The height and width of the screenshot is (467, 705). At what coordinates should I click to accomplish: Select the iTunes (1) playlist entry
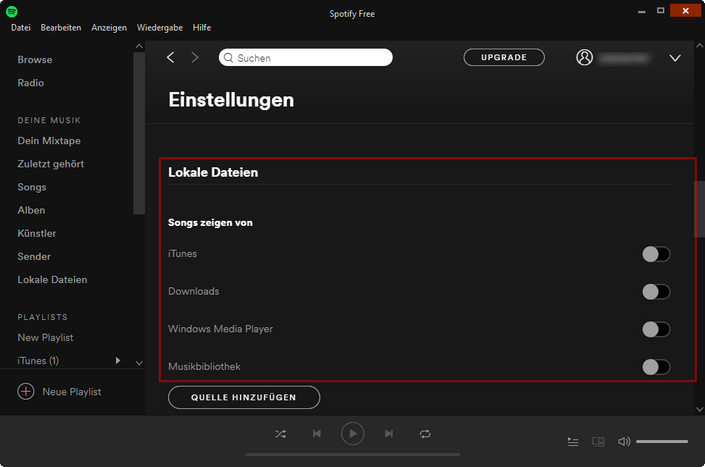[38, 360]
